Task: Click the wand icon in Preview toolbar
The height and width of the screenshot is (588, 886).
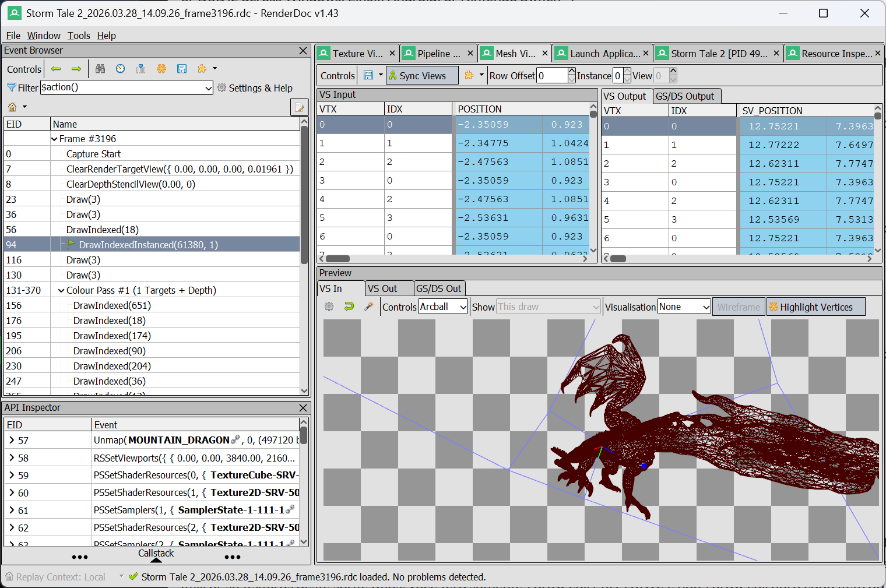Action: coord(368,307)
